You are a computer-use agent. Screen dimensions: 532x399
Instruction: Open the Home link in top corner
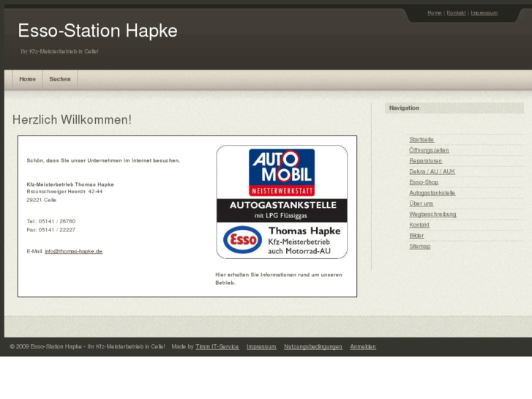point(434,13)
